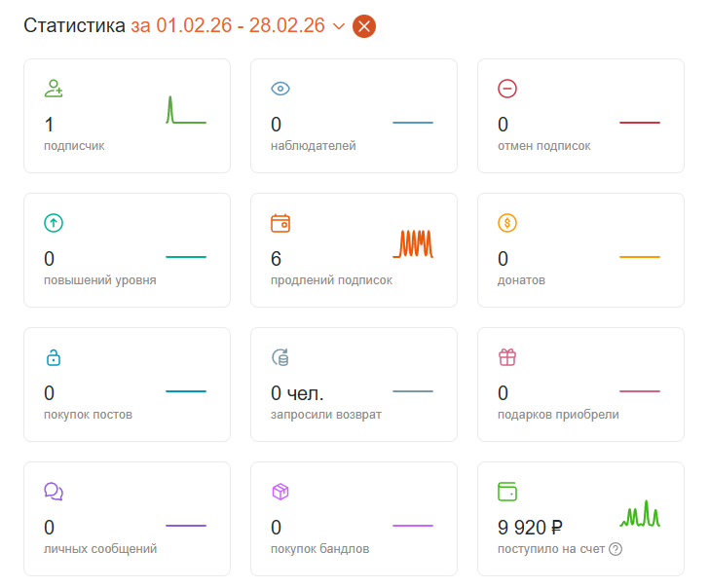Click the отмен подписок label
The image size is (709, 588).
point(544,146)
